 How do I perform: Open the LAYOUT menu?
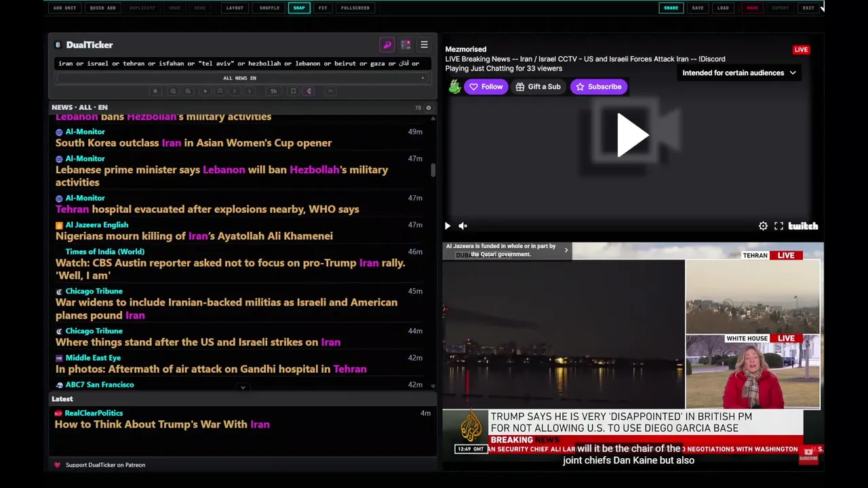[x=235, y=8]
